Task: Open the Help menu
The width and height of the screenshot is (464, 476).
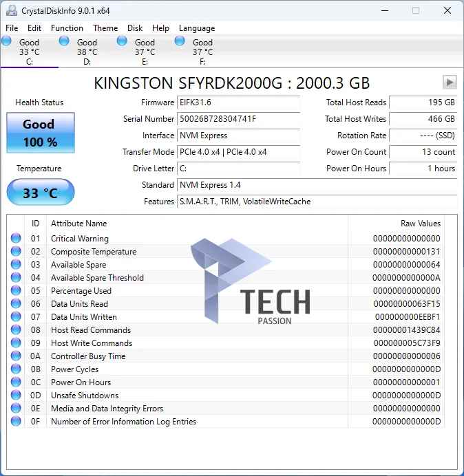Action: click(160, 28)
